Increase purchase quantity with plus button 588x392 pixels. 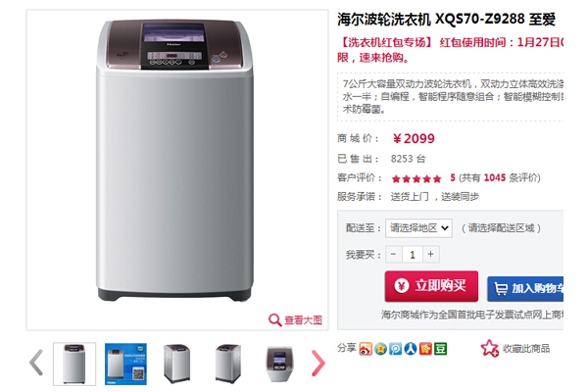431,255
